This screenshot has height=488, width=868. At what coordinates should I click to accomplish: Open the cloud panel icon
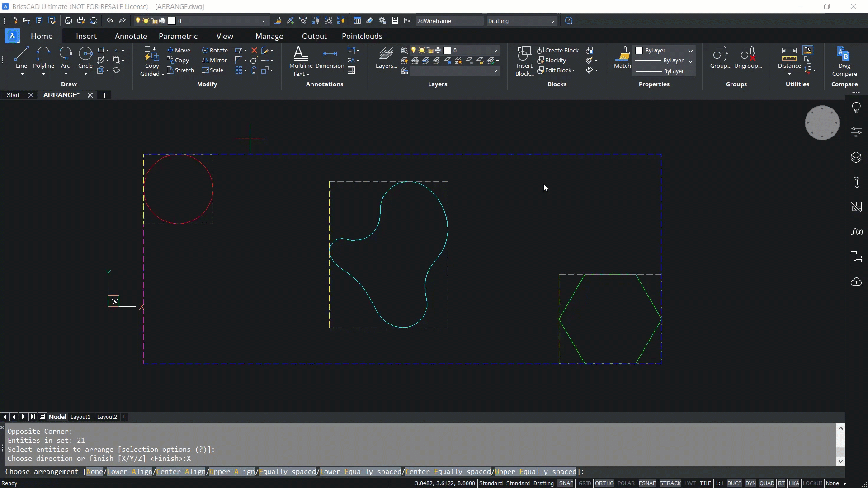point(856,282)
